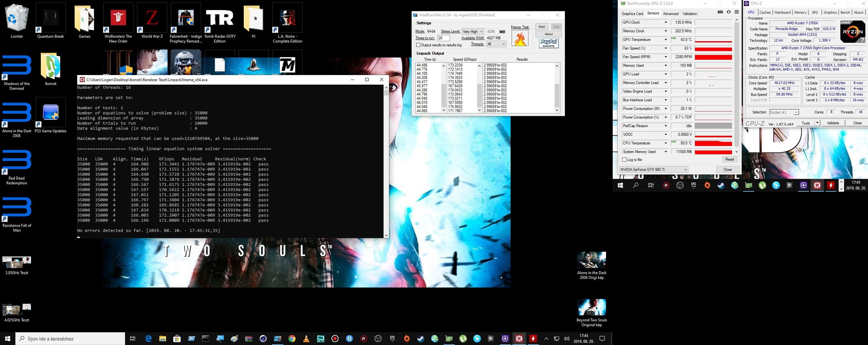This screenshot has height=345, width=868.
Task: Select Fahrenheit Indigo Prophecy shortcut
Action: 186,23
